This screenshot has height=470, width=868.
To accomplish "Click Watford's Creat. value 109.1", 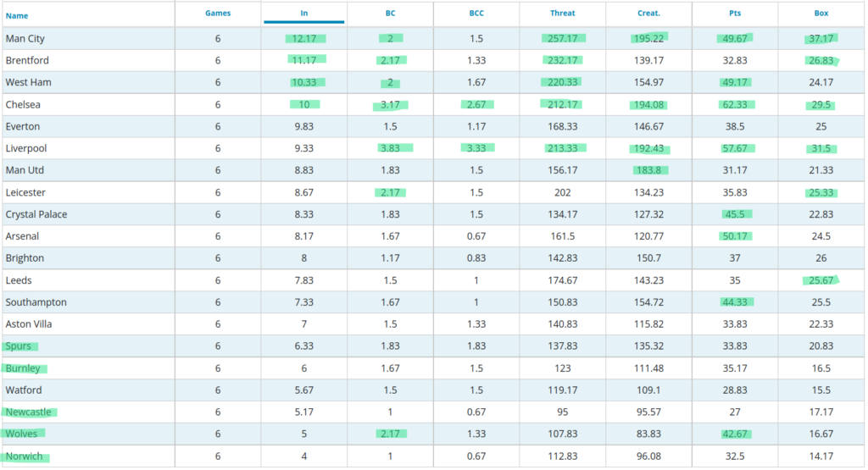I will tap(648, 390).
